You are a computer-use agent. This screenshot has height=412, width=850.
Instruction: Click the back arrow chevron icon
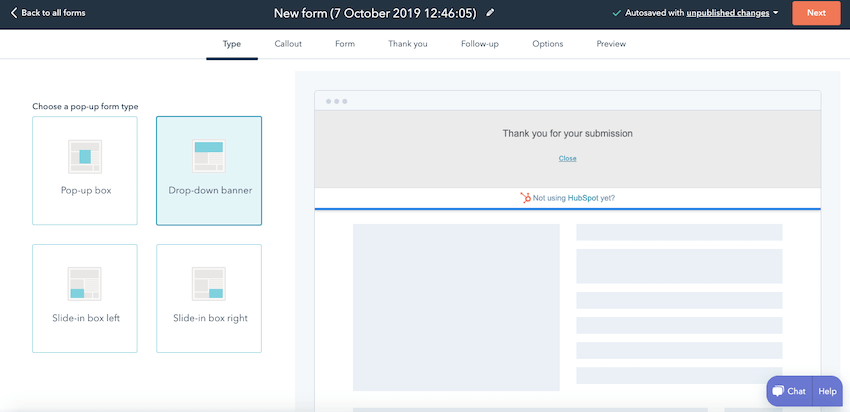[14, 12]
